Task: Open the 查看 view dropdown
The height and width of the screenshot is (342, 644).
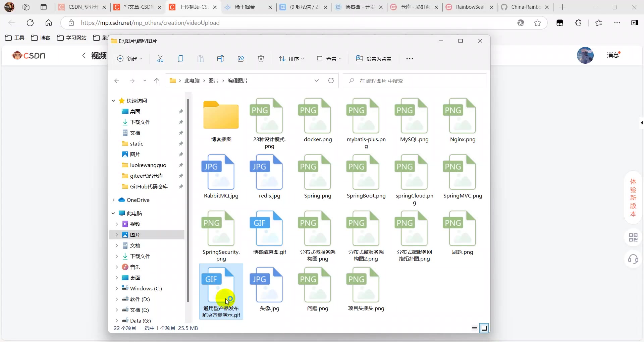Action: [329, 59]
